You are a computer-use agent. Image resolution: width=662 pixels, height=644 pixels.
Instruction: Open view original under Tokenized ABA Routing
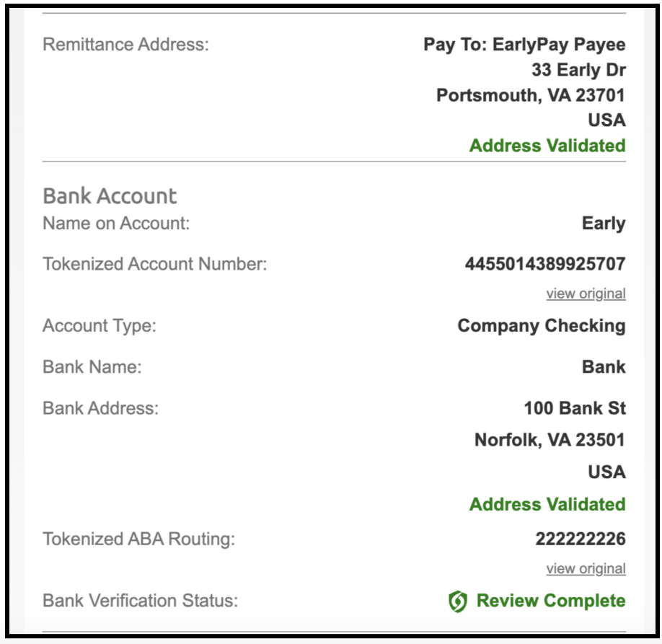[588, 569]
